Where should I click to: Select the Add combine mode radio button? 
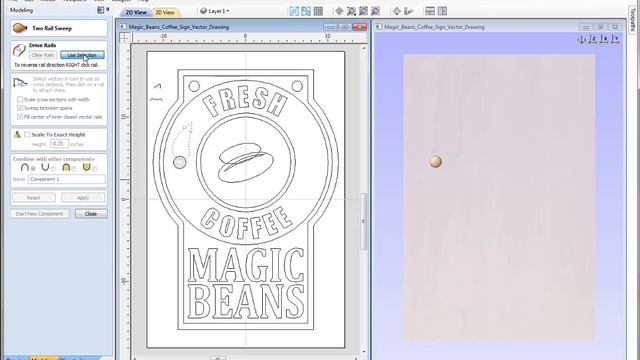tap(33, 168)
